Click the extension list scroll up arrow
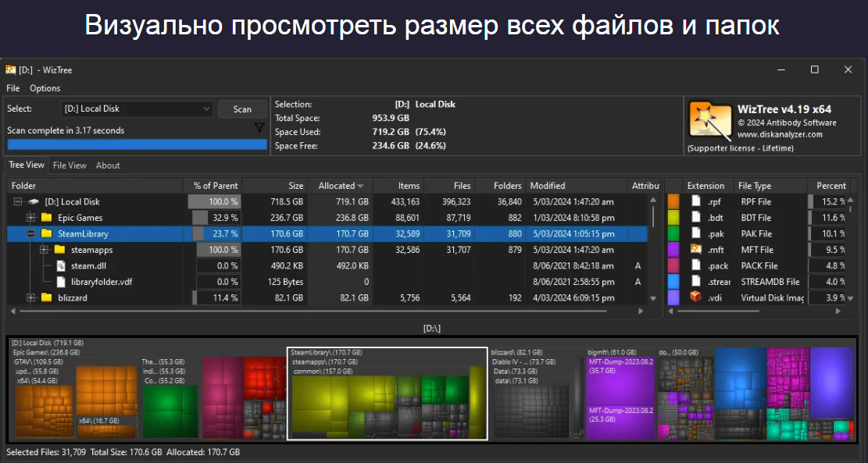 coord(851,200)
